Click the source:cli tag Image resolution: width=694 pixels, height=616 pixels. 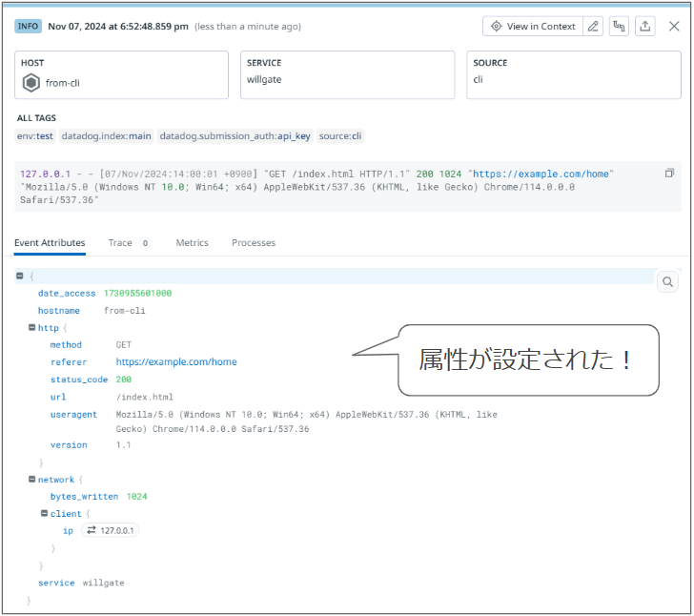point(340,136)
